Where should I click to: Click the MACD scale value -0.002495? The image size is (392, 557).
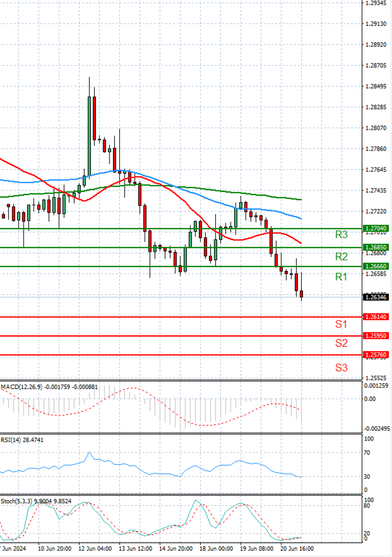377,428
